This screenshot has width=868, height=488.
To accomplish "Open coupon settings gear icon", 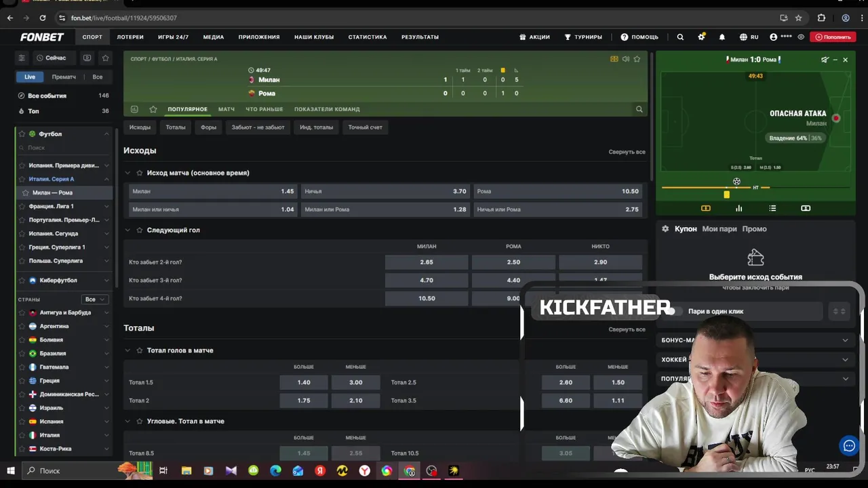I will click(665, 229).
